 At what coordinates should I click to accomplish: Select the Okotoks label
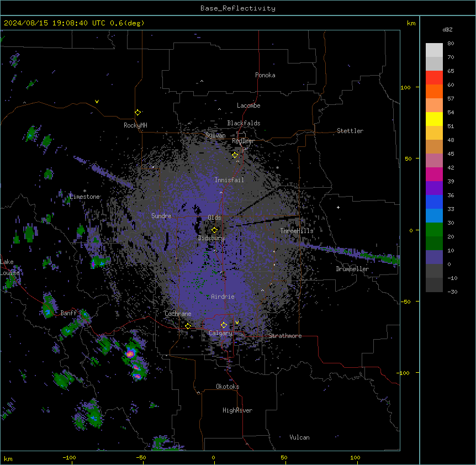point(228,387)
